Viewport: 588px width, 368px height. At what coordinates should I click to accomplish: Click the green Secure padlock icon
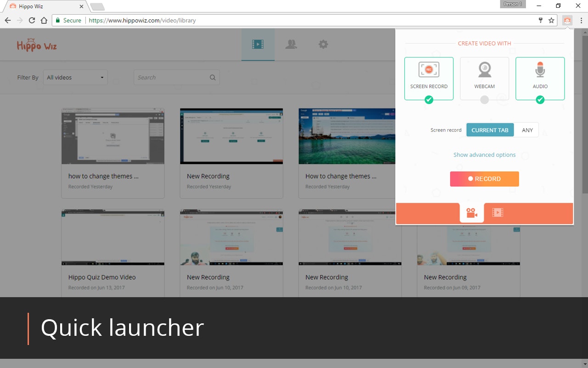pyautogui.click(x=58, y=20)
